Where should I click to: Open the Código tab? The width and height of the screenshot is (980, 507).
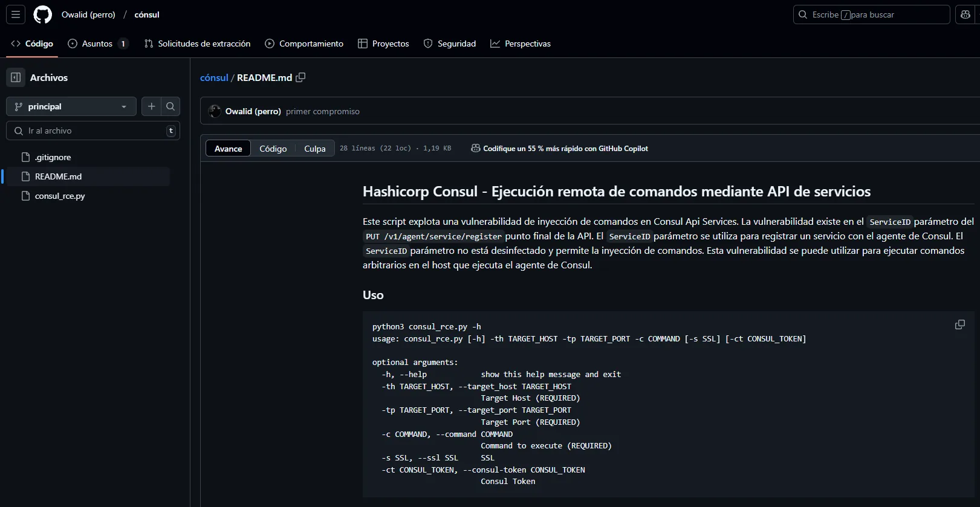(x=32, y=44)
